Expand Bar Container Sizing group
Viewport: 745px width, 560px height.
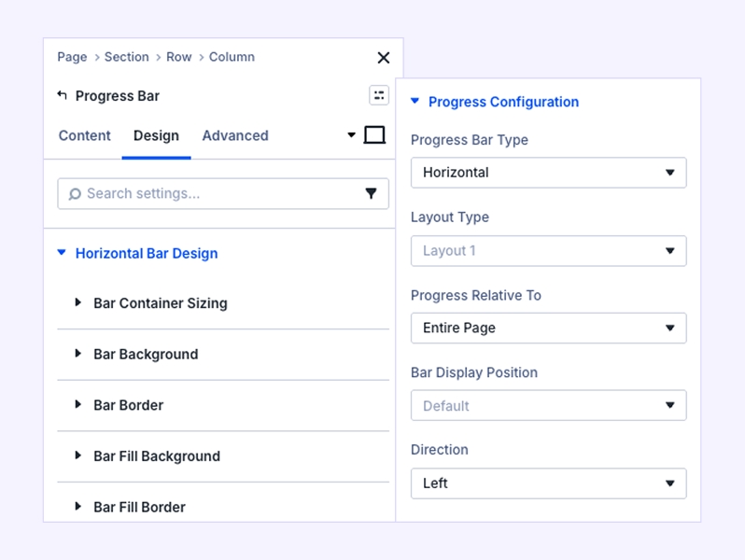coord(160,303)
